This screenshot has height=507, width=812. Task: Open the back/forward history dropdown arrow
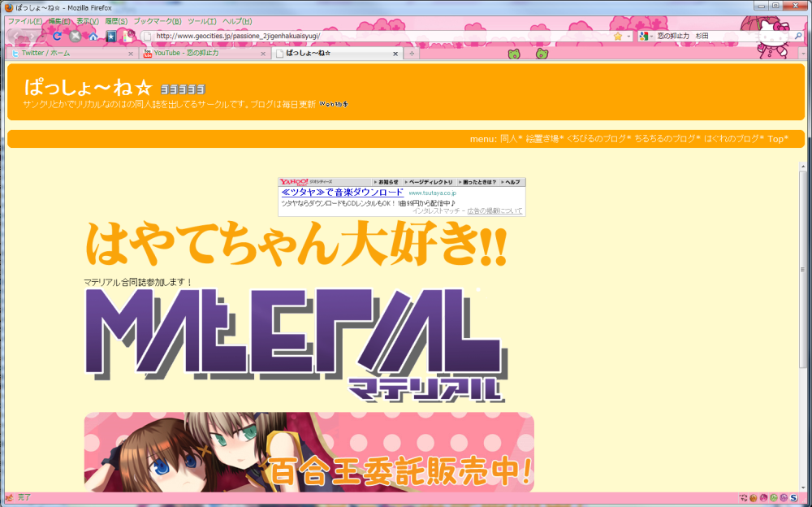point(42,36)
